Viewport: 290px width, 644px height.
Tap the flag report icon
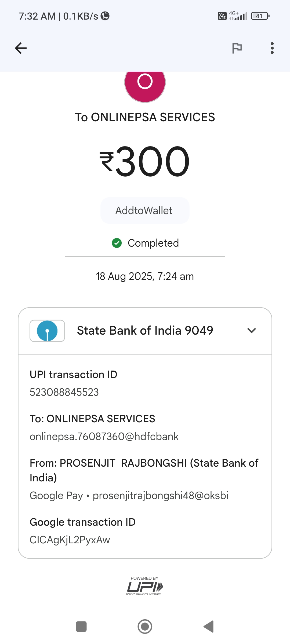(237, 48)
